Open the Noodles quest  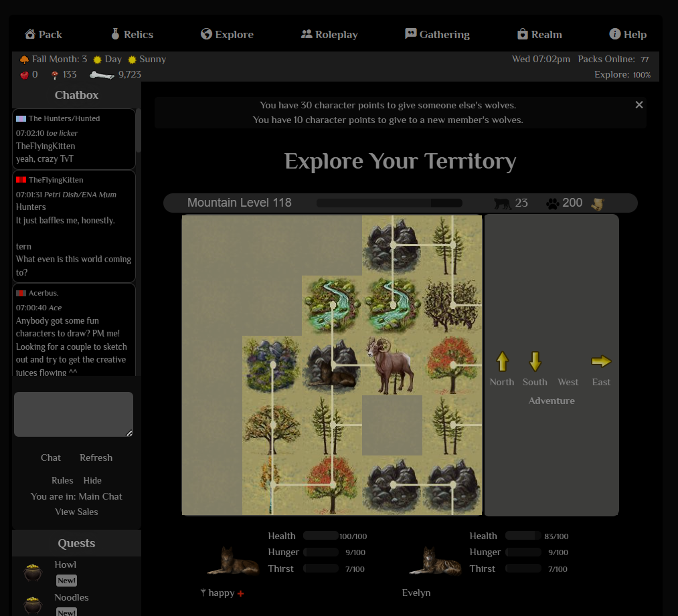(72, 598)
